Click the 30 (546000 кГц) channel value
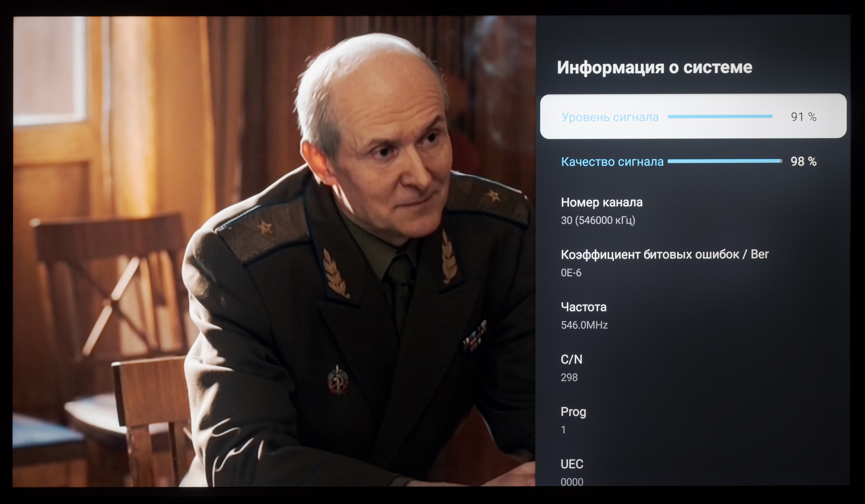865x504 pixels. 598,220
